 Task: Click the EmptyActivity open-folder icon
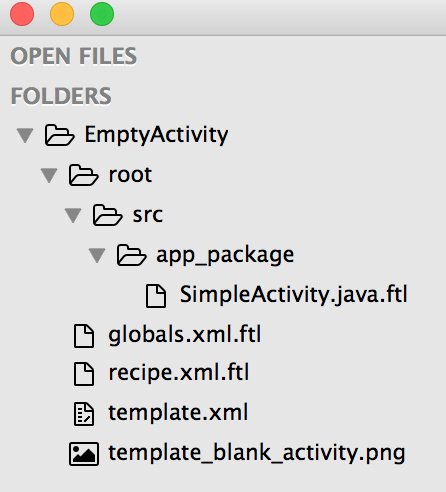(59, 135)
